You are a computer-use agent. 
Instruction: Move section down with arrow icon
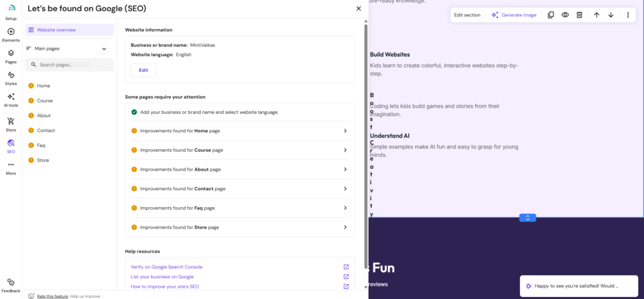[611, 15]
